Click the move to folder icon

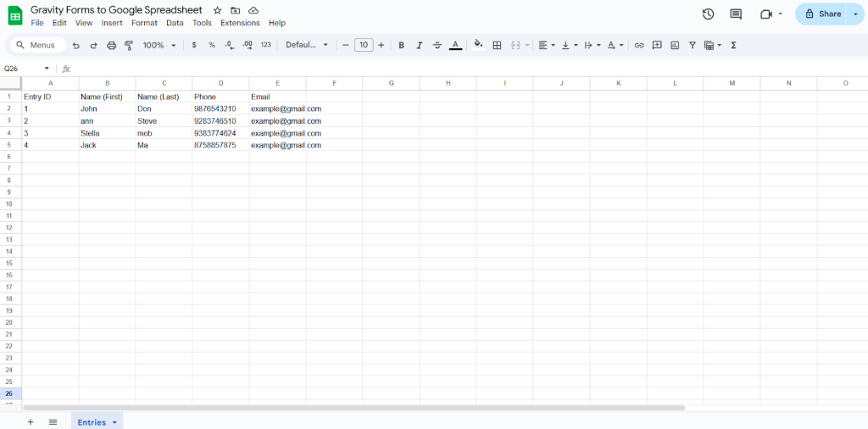[236, 10]
